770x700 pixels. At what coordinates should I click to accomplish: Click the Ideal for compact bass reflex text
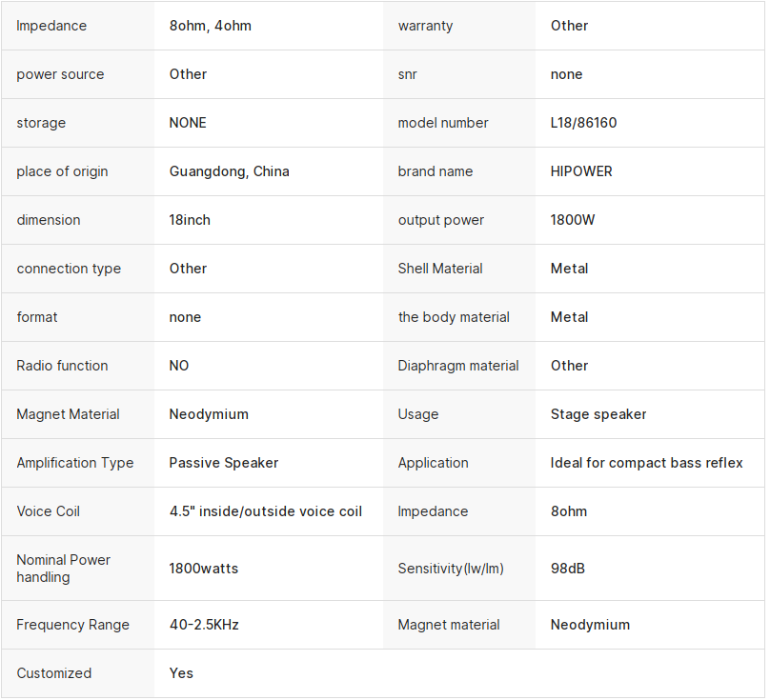click(x=646, y=463)
